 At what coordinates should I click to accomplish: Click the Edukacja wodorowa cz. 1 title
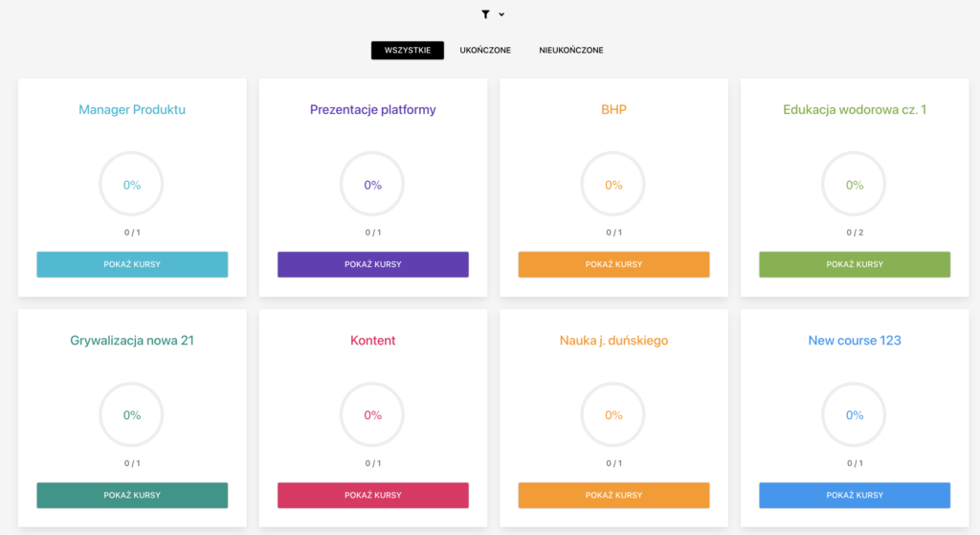point(855,109)
